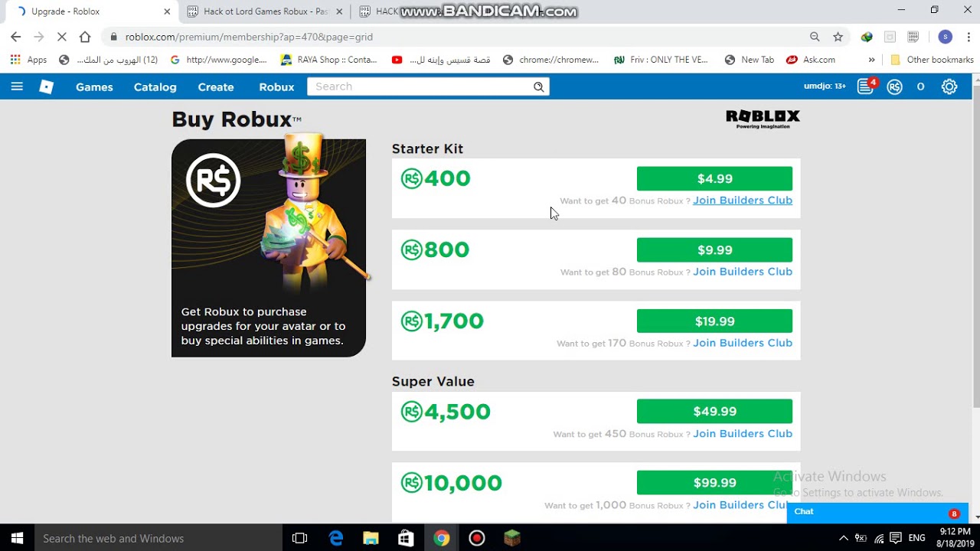Screen dimensions: 980x551
Task: Buy 4,500 Robux for $49.99
Action: 714,411
